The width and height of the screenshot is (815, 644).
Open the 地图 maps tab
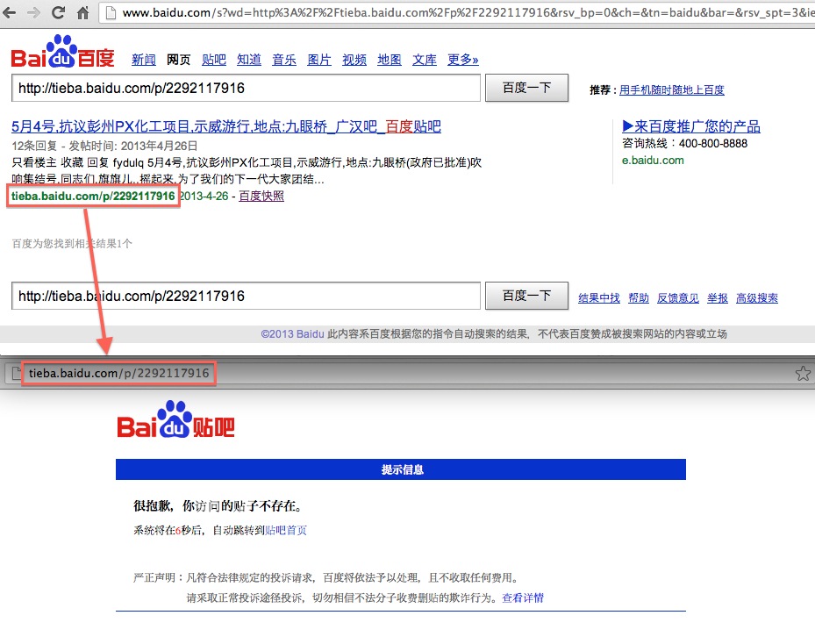pyautogui.click(x=390, y=60)
